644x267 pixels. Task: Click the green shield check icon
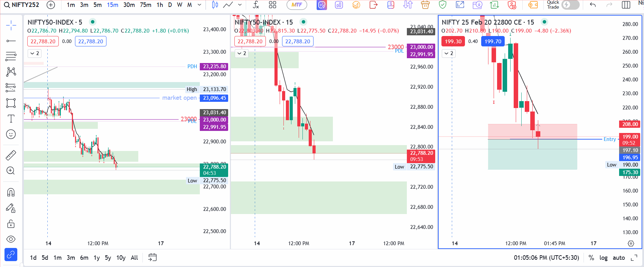[x=442, y=5]
